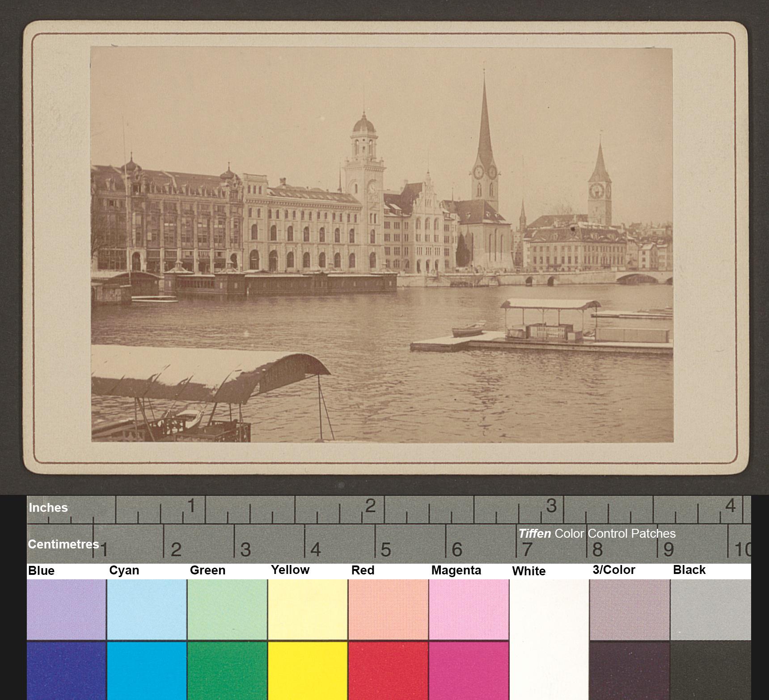Click the dark Blue patch in lower row

66,671
